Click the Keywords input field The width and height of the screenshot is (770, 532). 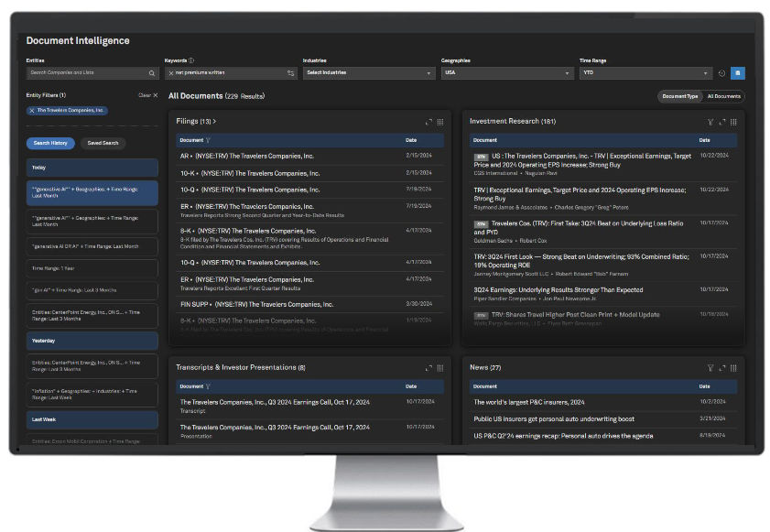click(x=231, y=73)
